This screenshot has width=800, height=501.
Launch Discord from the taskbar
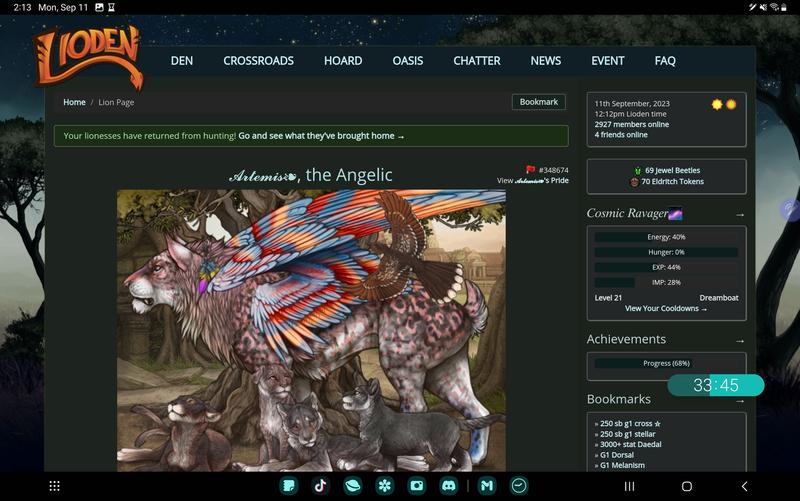[448, 486]
